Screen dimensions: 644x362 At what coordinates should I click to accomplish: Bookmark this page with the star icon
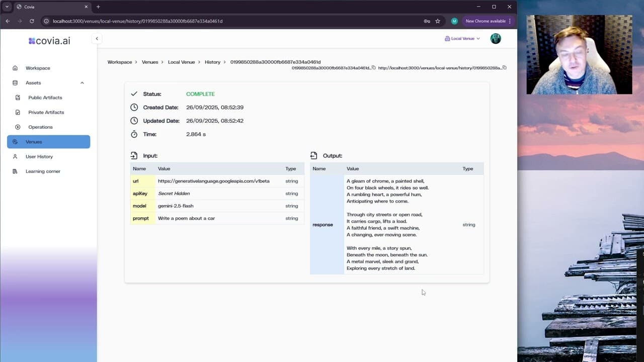coord(438,21)
